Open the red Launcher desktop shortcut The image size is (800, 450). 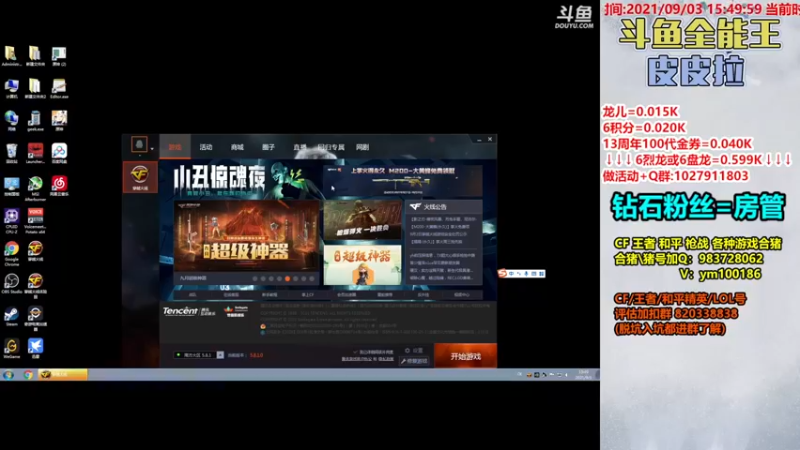click(35, 153)
